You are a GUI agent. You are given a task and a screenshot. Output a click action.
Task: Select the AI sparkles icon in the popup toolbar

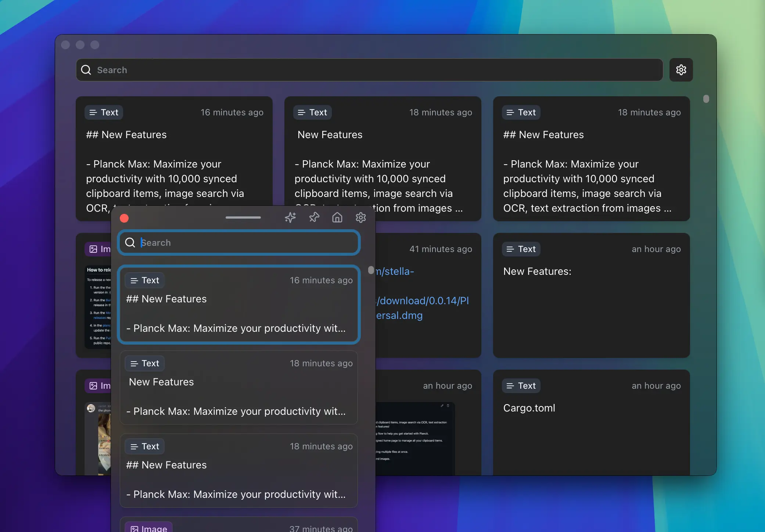(x=290, y=218)
